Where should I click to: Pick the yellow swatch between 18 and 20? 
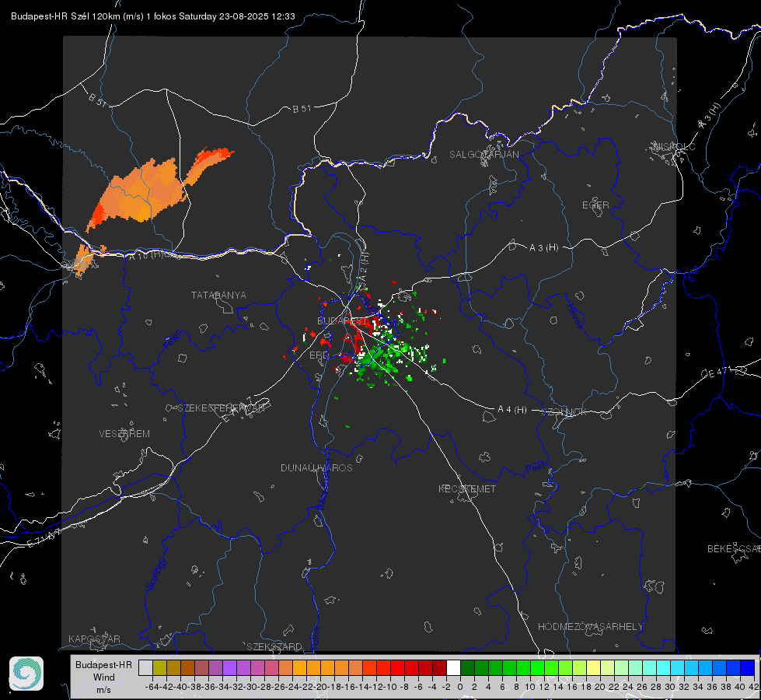pos(594,667)
